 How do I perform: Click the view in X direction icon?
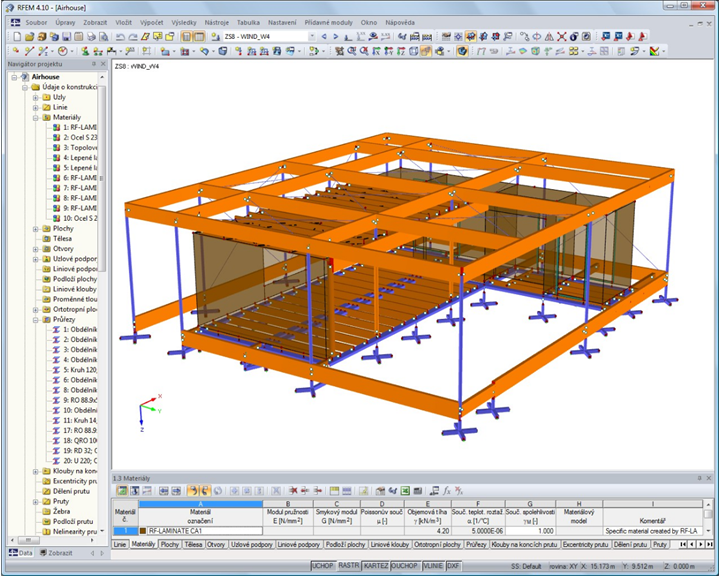click(376, 51)
